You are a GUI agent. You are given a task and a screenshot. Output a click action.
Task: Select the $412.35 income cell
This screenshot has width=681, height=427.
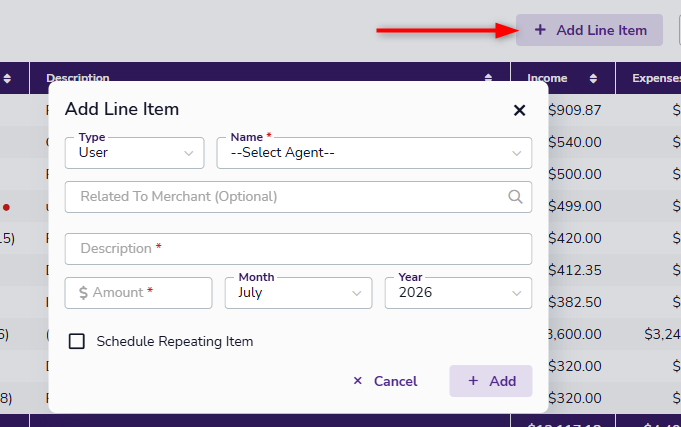[x=575, y=270]
